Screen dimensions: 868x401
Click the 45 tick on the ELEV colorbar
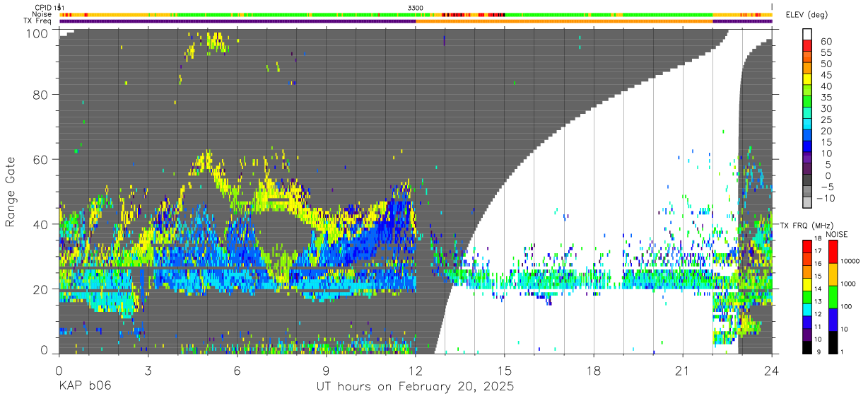(825, 75)
